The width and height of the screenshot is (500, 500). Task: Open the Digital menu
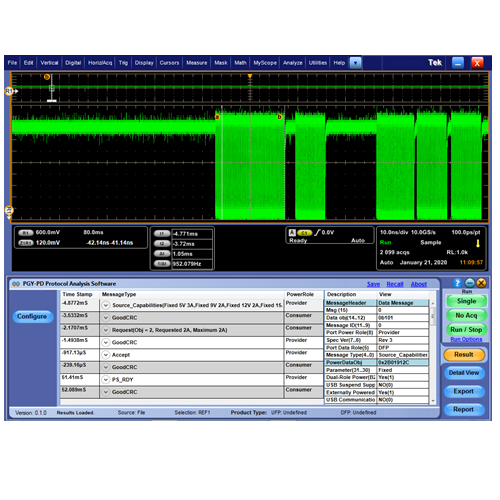[73, 63]
